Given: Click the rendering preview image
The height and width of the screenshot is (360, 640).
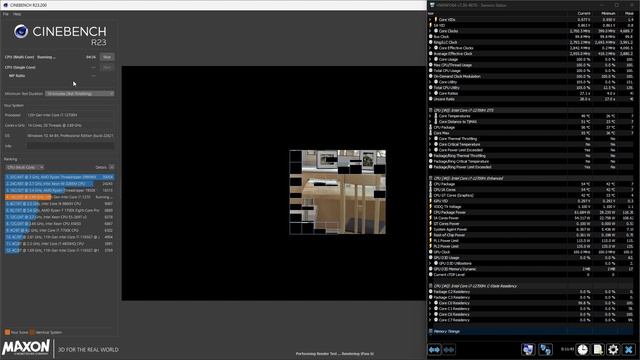Looking at the screenshot, I should (338, 192).
